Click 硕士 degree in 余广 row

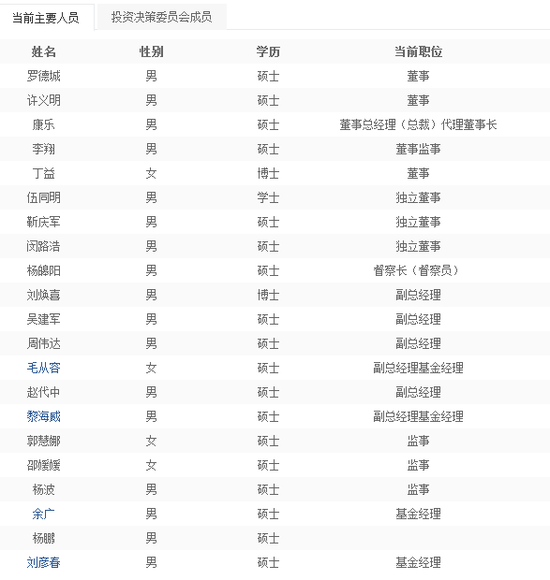[268, 514]
